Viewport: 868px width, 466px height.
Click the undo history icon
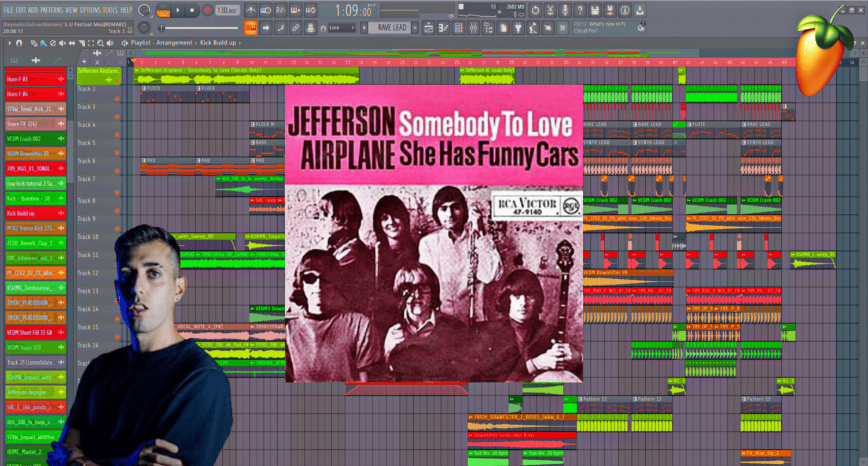tap(535, 10)
